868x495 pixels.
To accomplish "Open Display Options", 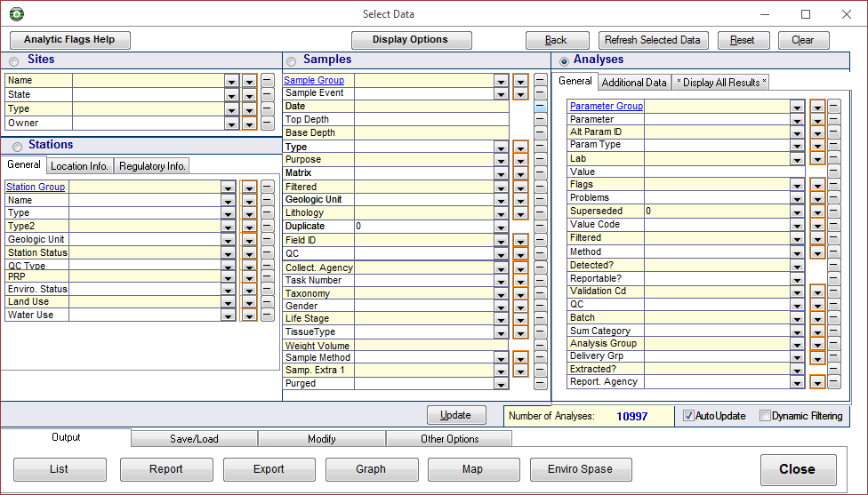I will tap(411, 40).
